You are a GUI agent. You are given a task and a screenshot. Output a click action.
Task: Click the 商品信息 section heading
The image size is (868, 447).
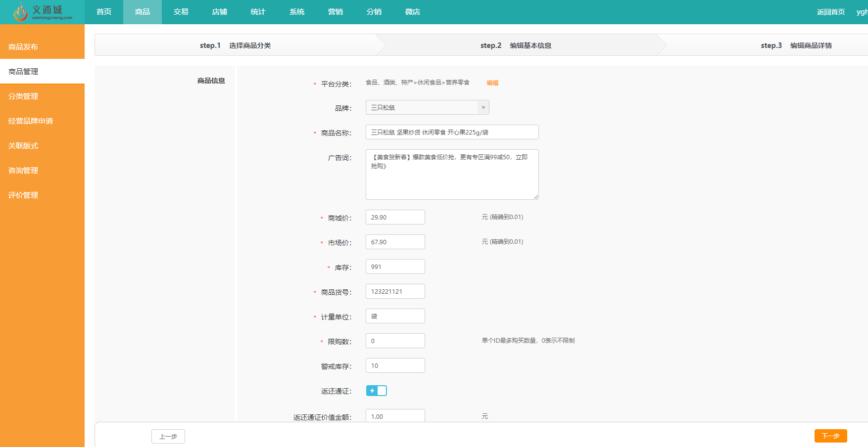211,81
